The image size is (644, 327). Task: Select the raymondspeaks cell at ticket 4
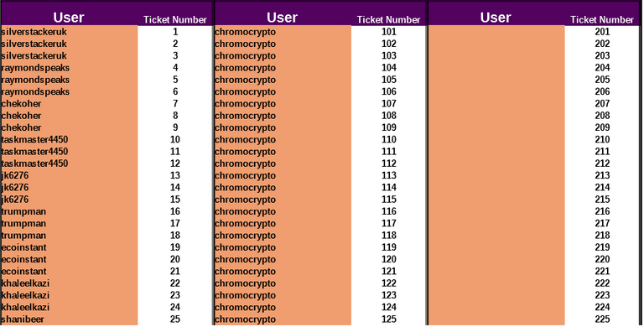[x=69, y=68]
